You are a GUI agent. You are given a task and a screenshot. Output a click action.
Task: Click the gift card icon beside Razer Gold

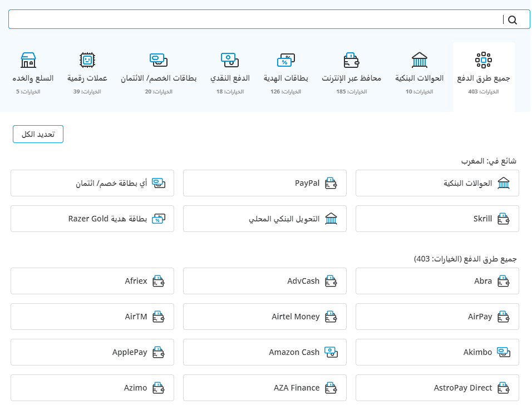158,219
